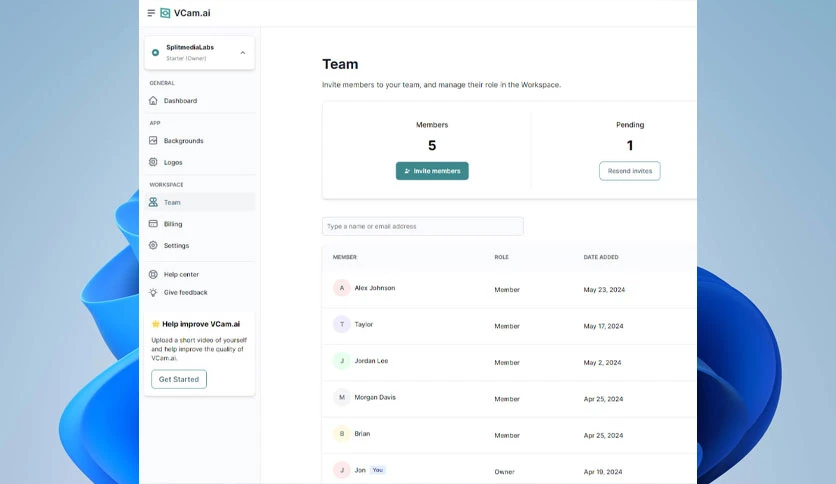Click Taylor's avatar icon
Screen dimensions: 836x484
[342, 324]
